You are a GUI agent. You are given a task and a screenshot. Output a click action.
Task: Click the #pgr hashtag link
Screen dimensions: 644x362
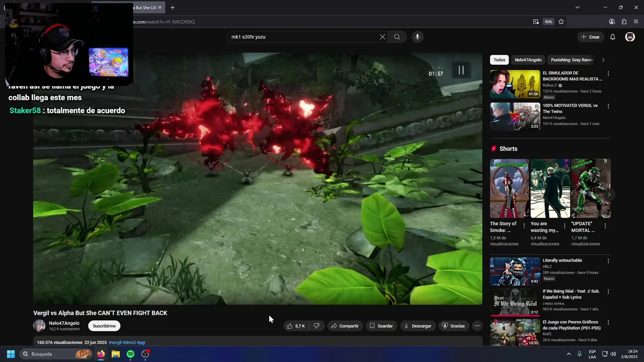[141, 342]
